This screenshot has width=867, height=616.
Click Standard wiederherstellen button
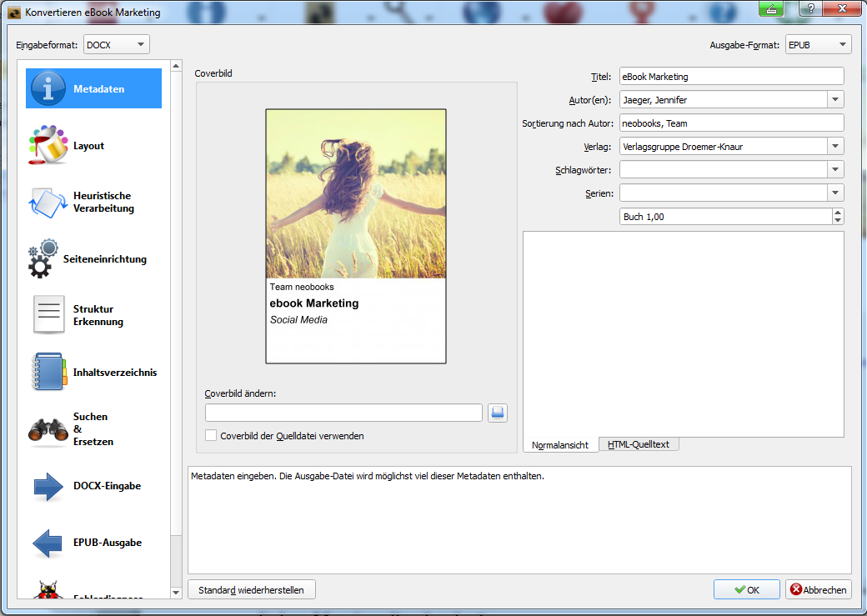(x=251, y=590)
